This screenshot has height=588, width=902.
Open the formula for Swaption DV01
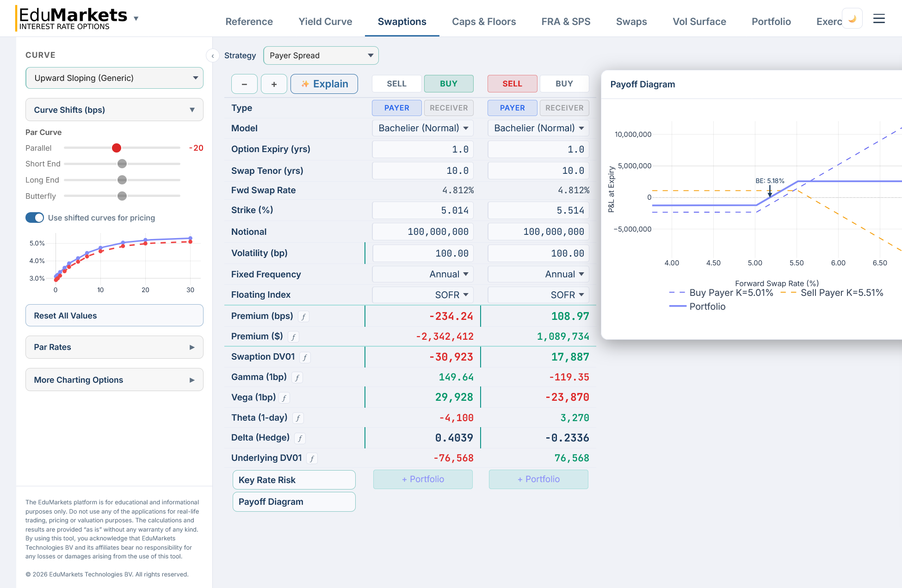coord(306,357)
